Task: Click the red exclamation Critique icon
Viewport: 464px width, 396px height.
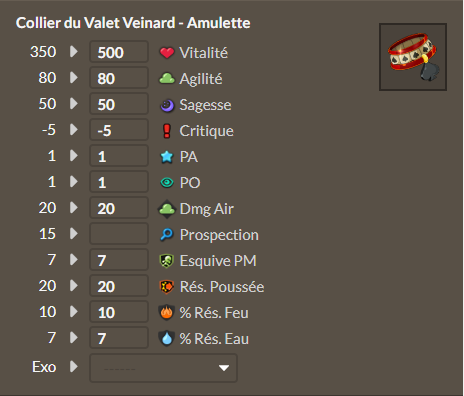Action: click(167, 131)
